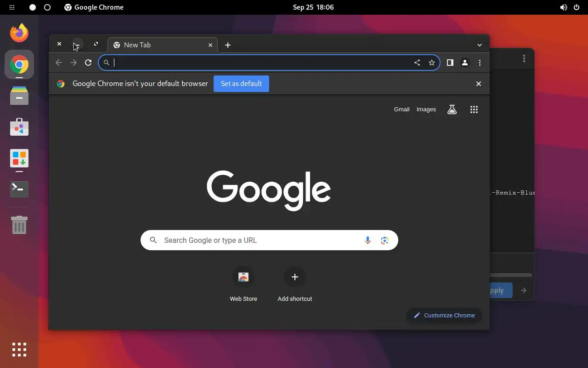Viewport: 588px width, 368px height.
Task: Go forward using the Chrome forward arrow
Action: [x=73, y=63]
